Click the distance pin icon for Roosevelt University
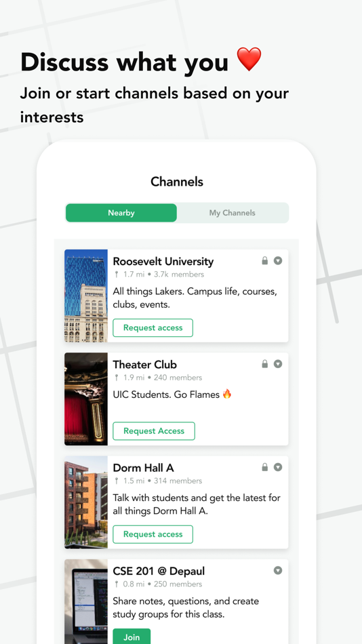362x644 pixels. click(117, 275)
